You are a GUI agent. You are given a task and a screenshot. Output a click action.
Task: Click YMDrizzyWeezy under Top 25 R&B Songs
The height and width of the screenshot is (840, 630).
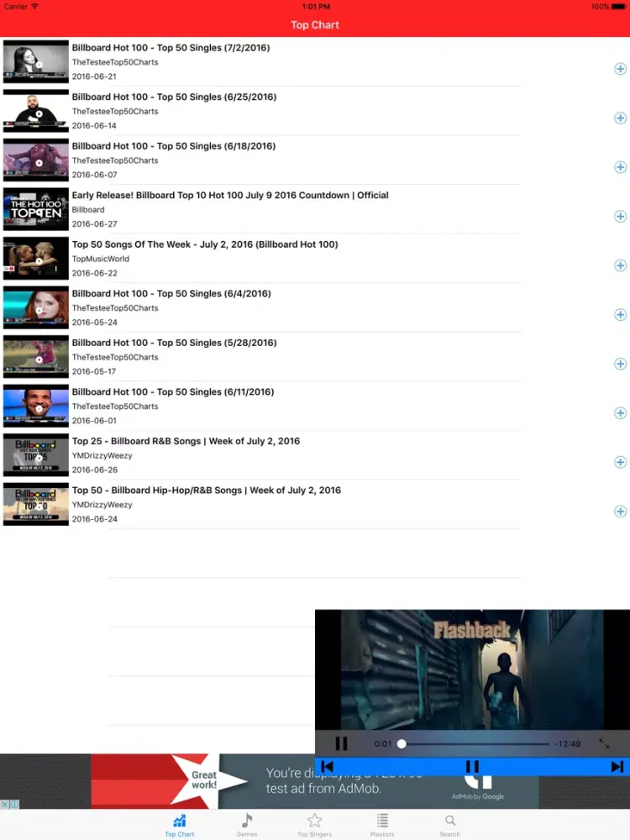102,455
